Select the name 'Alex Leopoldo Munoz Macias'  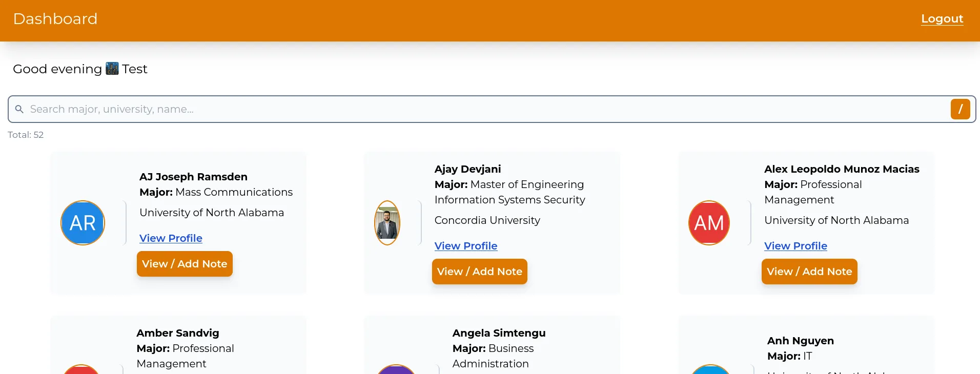point(842,169)
